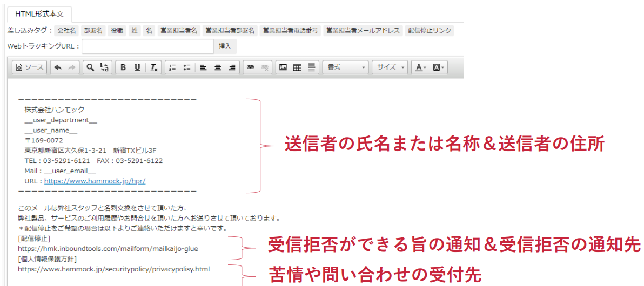Insert the 営業担当者電話番号 merge tag
The width and height of the screenshot is (644, 286).
pos(291,31)
